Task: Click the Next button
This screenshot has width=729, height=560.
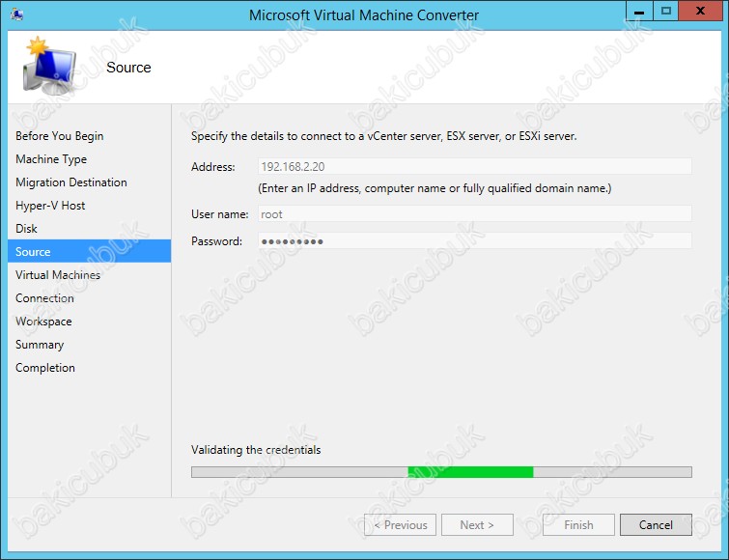Action: pyautogui.click(x=477, y=524)
